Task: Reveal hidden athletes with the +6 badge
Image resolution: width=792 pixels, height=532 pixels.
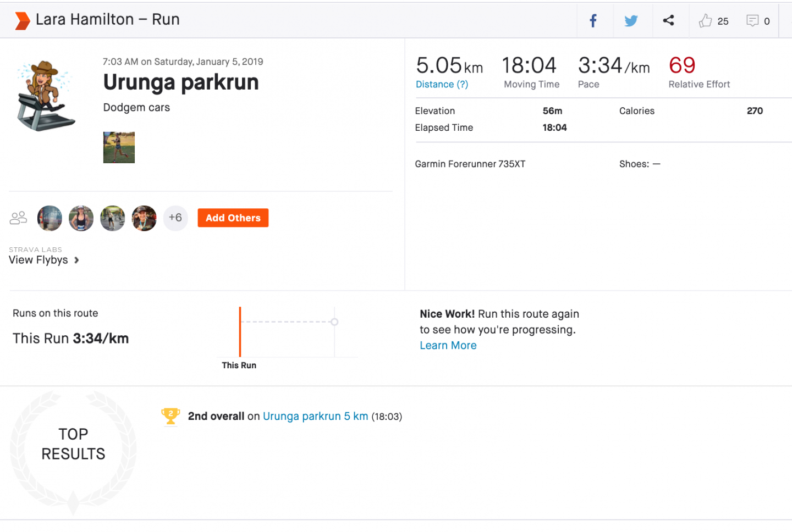Action: [x=175, y=218]
